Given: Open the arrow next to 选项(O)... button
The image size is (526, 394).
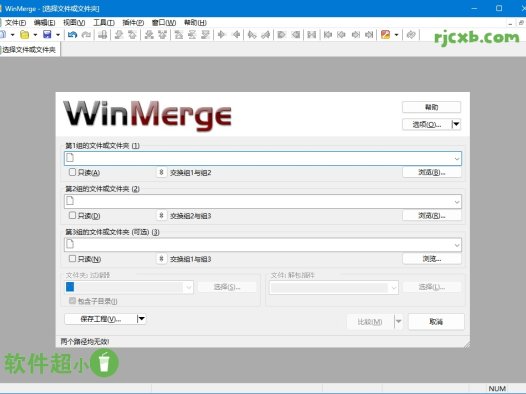Looking at the screenshot, I should tap(456, 124).
